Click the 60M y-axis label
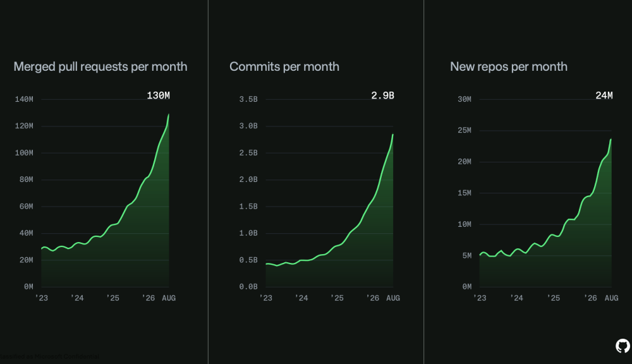The height and width of the screenshot is (364, 632). (x=26, y=207)
